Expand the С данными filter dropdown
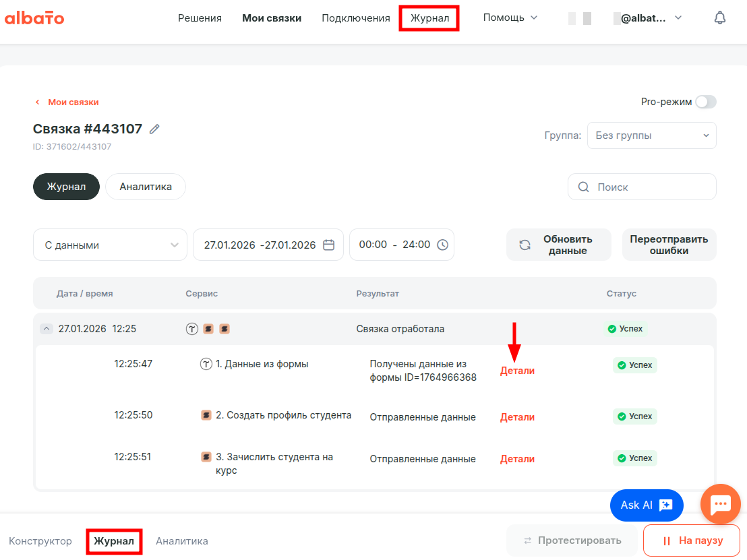This screenshot has width=747, height=560. [110, 245]
